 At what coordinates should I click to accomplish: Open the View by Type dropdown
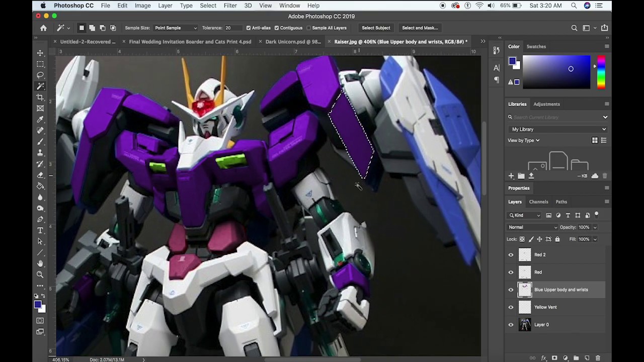pos(523,141)
